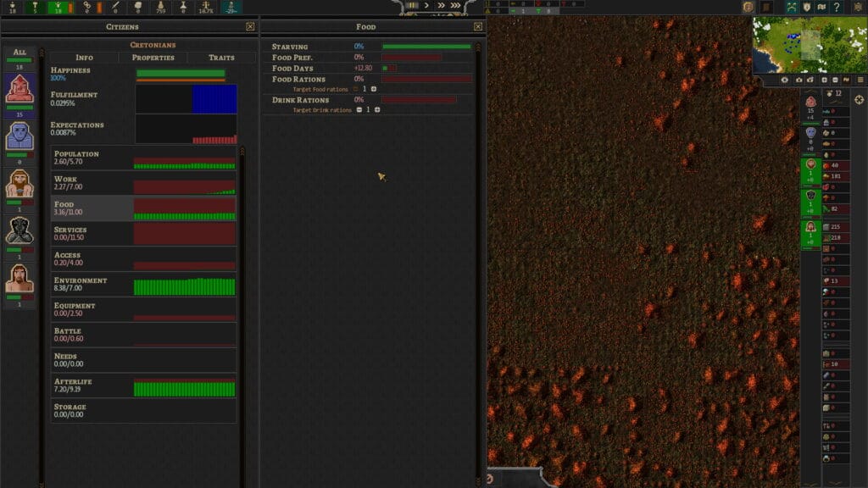
Task: Open the help question mark icon
Action: tap(837, 7)
